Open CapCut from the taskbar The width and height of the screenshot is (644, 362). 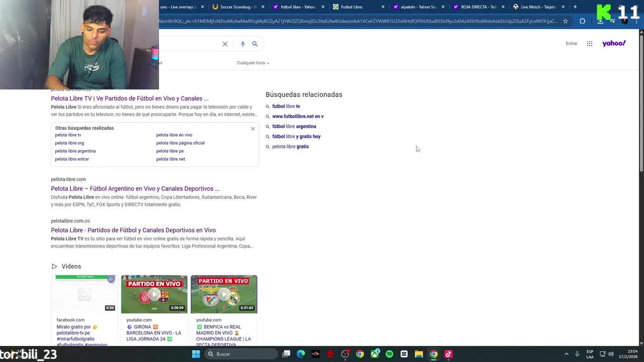tap(404, 354)
